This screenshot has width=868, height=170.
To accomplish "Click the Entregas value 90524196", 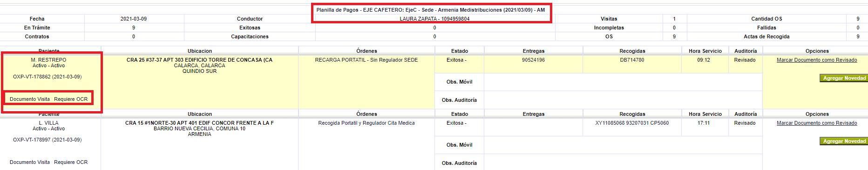I will pyautogui.click(x=533, y=60).
